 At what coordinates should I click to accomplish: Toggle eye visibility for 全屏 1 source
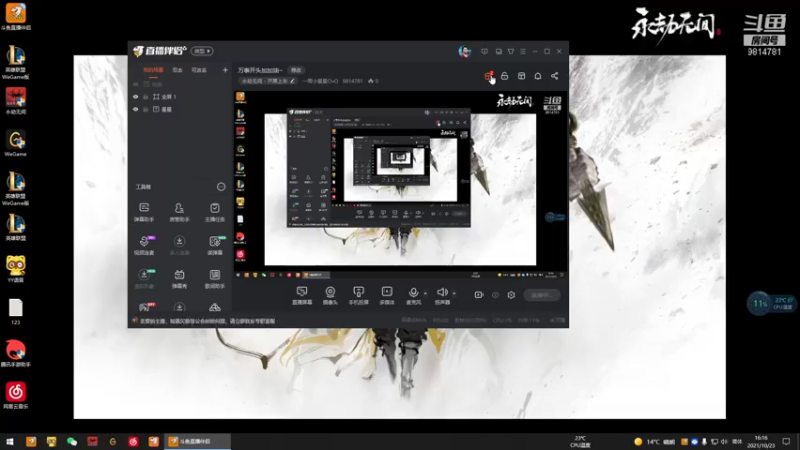pyautogui.click(x=136, y=96)
